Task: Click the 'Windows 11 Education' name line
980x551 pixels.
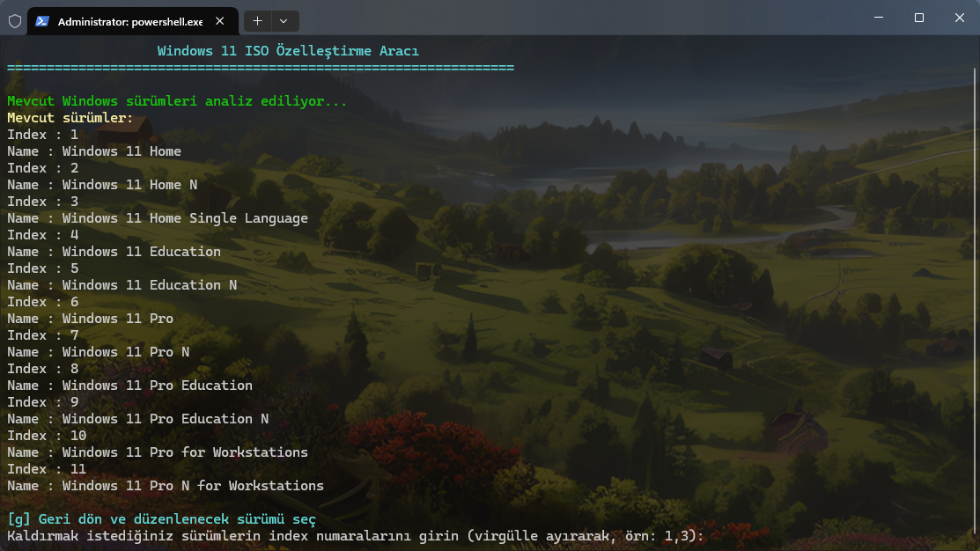Action: tap(114, 252)
